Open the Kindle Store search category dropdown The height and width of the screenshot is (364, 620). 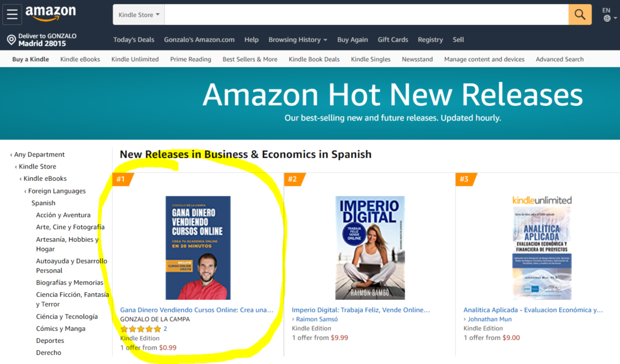click(x=139, y=15)
